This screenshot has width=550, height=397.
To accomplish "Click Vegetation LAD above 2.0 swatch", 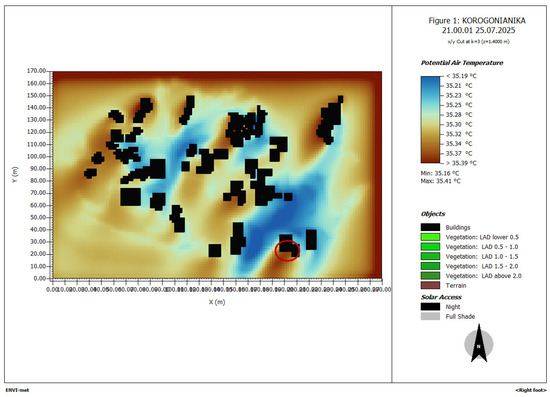I will [x=430, y=276].
